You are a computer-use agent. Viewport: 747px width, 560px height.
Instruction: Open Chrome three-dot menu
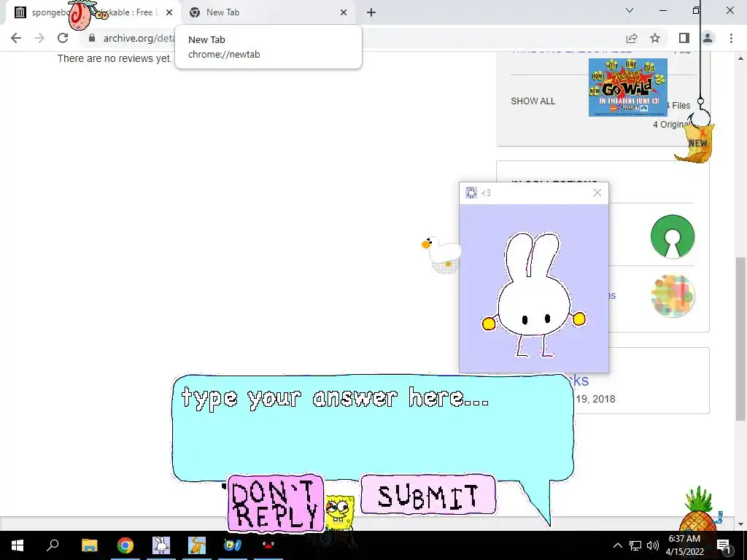(731, 38)
